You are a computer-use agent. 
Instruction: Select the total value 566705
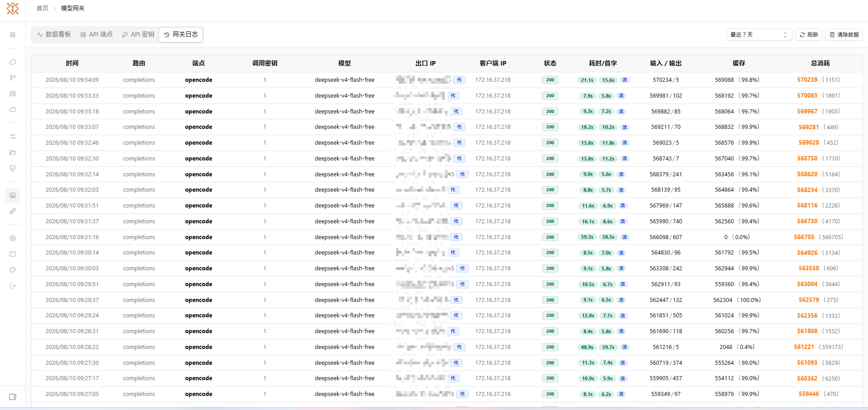tap(804, 237)
